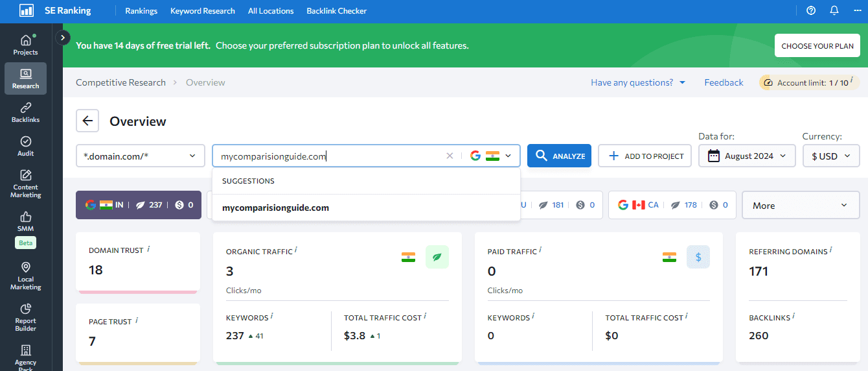Open the help question mark icon

click(x=811, y=10)
